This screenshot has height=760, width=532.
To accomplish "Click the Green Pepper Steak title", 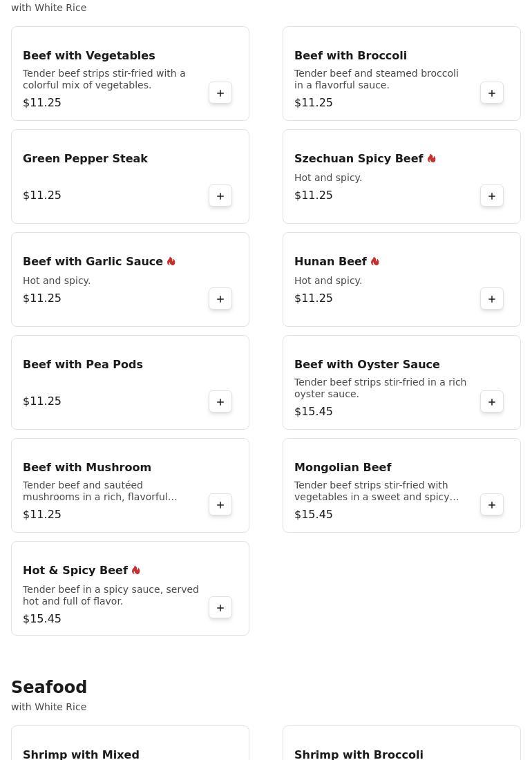I will coord(85,159).
